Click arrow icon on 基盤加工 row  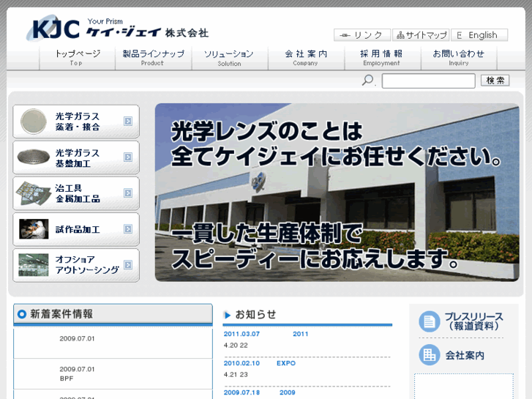click(x=128, y=157)
